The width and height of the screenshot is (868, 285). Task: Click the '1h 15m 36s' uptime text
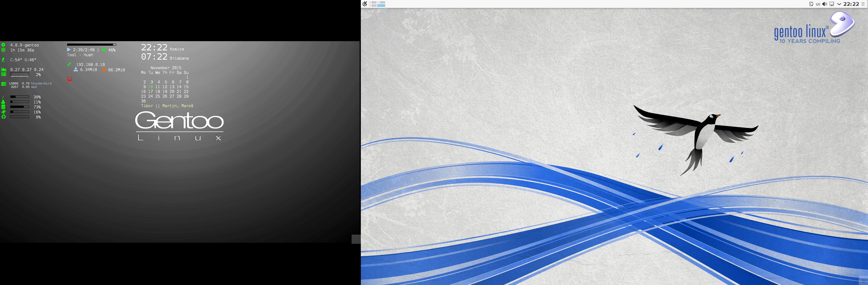[22, 50]
